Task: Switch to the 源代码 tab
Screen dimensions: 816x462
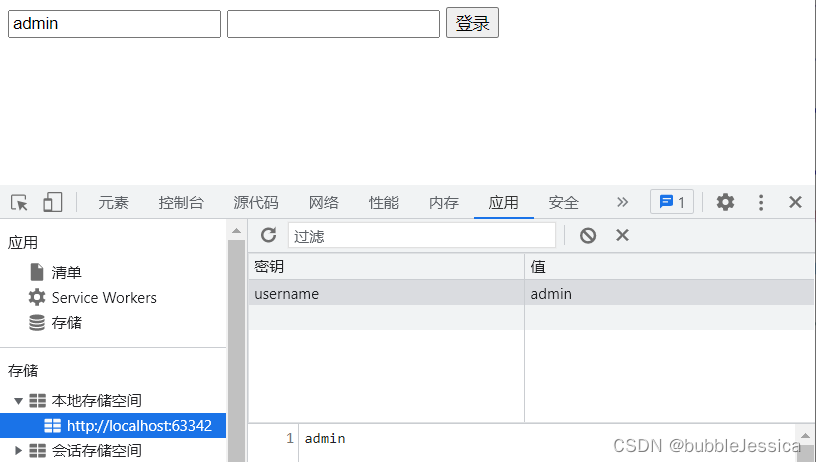Action: point(256,202)
